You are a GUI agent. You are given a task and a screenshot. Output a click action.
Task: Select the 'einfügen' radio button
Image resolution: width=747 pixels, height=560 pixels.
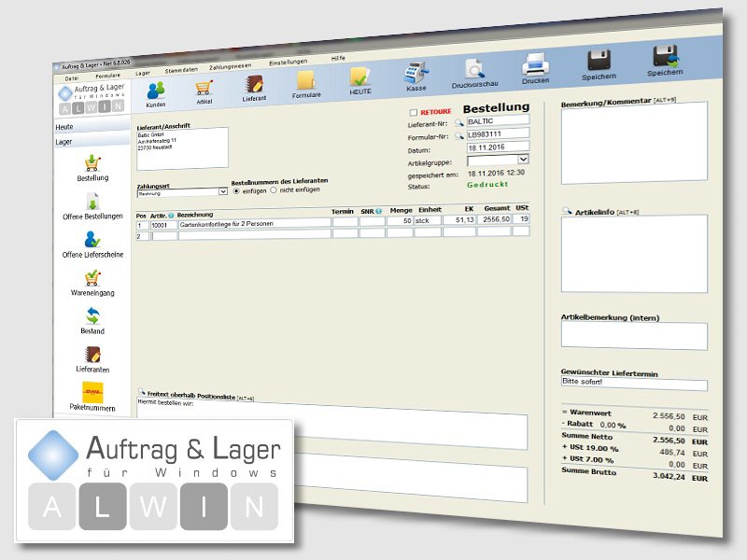236,191
